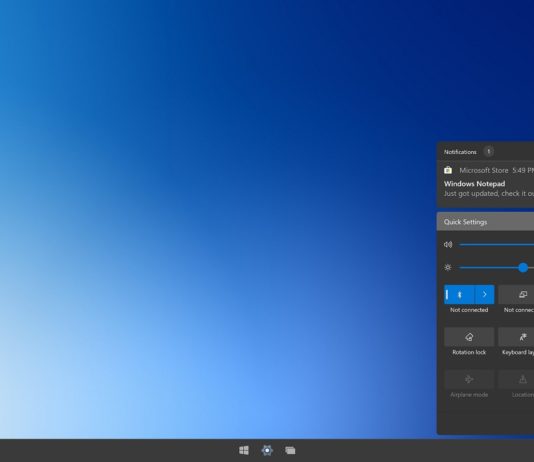Screen dimensions: 534x462
Task: Click the brightness slider handle
Action: coord(523,268)
